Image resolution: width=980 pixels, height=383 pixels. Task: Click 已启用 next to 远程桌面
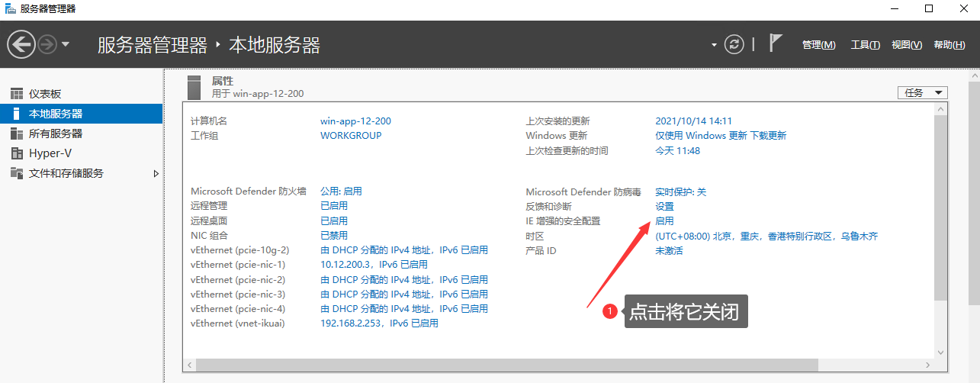click(x=334, y=220)
